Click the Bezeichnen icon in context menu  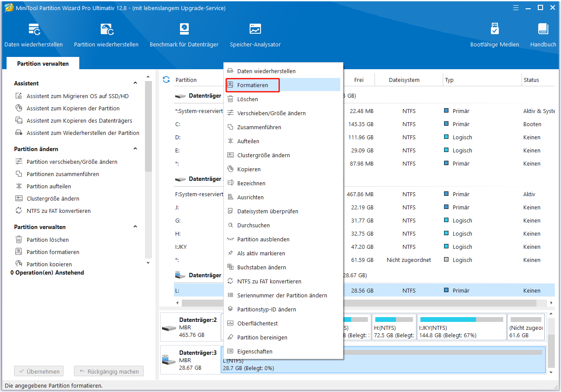pos(230,183)
